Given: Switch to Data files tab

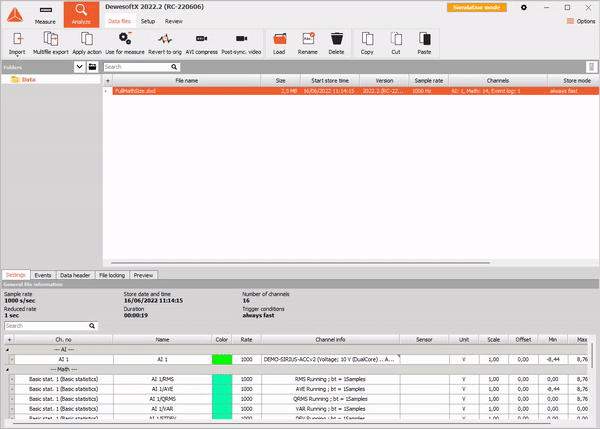Looking at the screenshot, I should pos(119,21).
